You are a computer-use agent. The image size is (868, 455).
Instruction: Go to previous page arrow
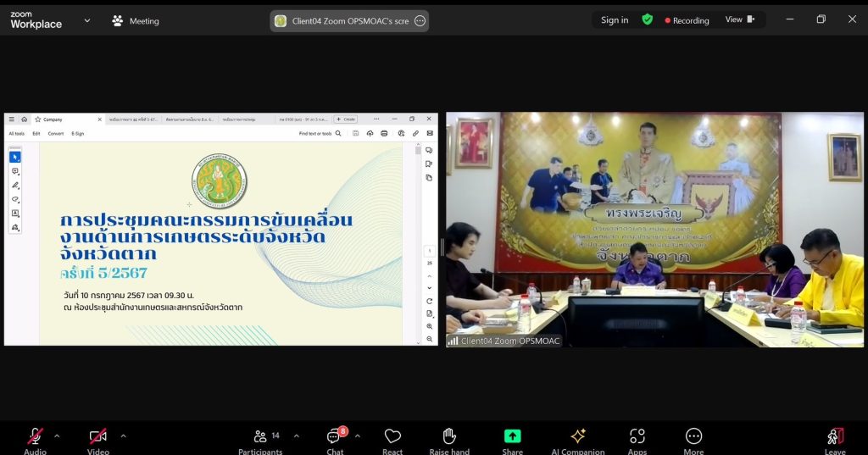(430, 275)
